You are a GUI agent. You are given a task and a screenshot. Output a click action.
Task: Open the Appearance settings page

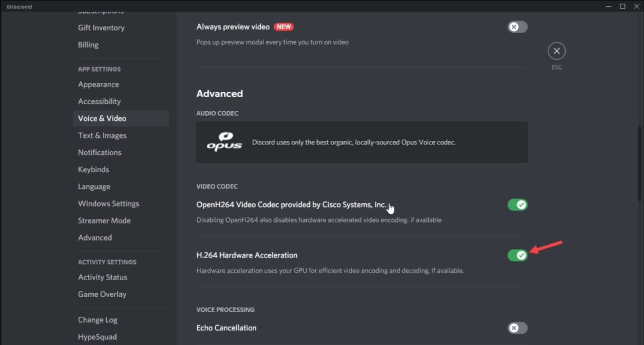pos(99,85)
